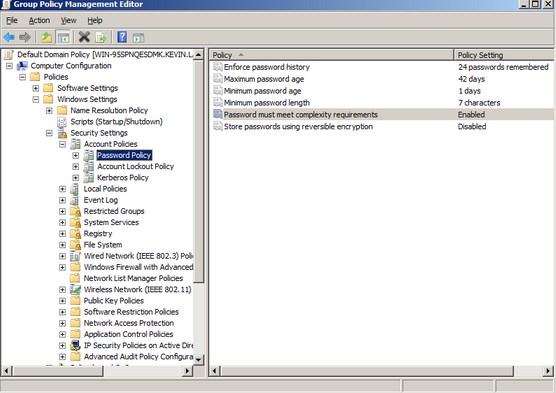
Task: Click the Store passwords reversible encryption icon
Action: pos(218,127)
